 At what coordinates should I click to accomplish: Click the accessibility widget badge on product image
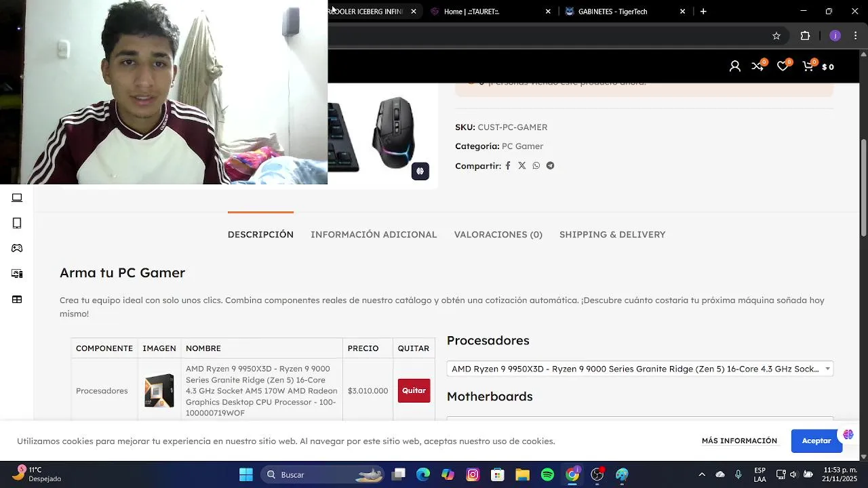point(420,171)
